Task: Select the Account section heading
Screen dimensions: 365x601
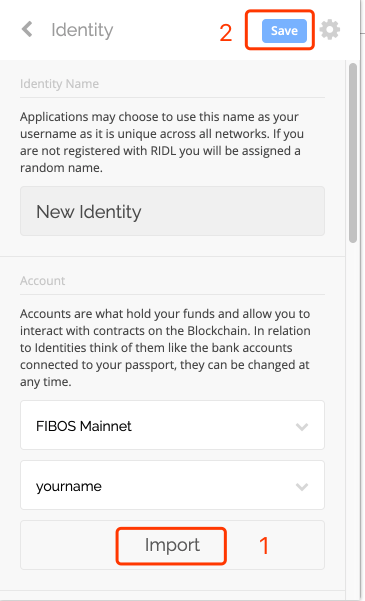Action: click(43, 281)
